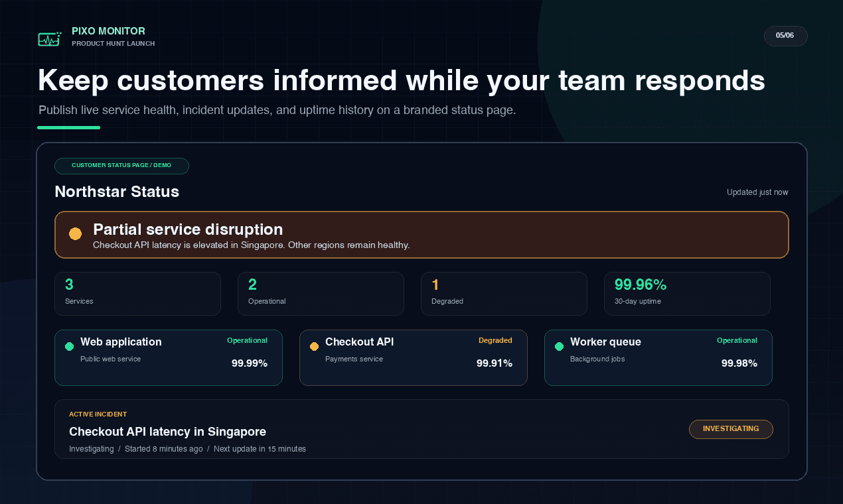
Task: Click Operational label on Web application card
Action: pos(247,340)
